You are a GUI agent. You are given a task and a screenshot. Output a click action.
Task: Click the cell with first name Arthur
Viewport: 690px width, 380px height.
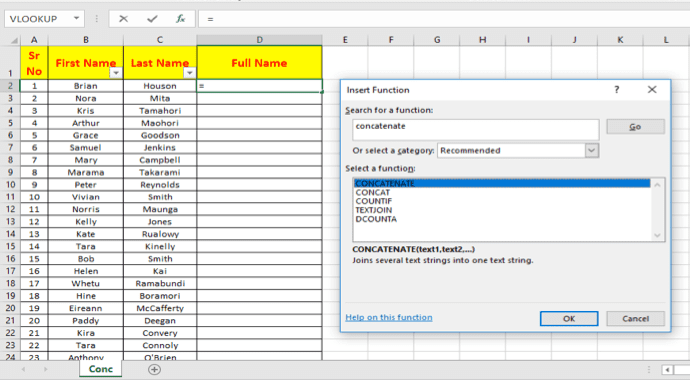pyautogui.click(x=86, y=123)
